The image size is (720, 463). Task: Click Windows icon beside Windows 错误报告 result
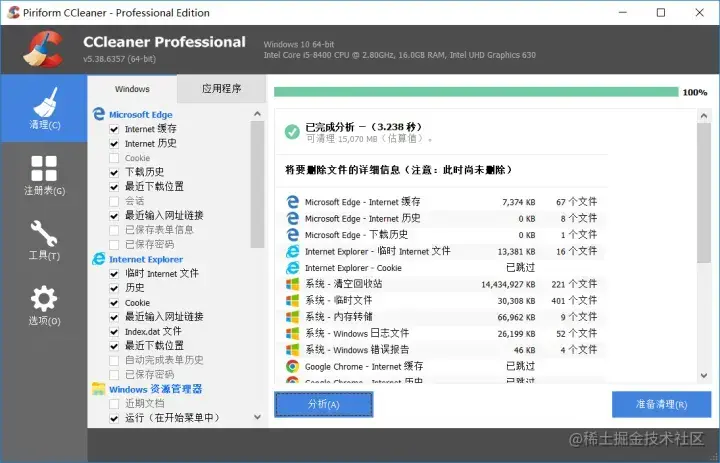pos(292,350)
